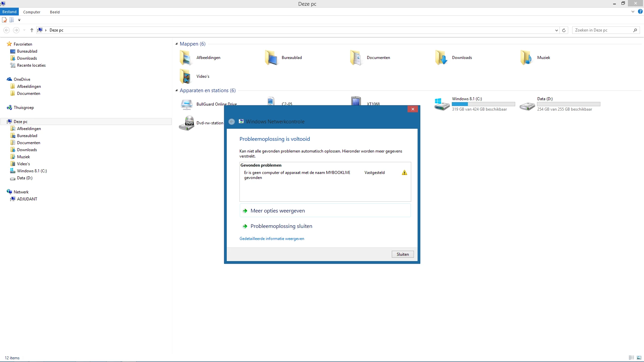
Task: Open the help question mark icon
Action: tap(640, 12)
